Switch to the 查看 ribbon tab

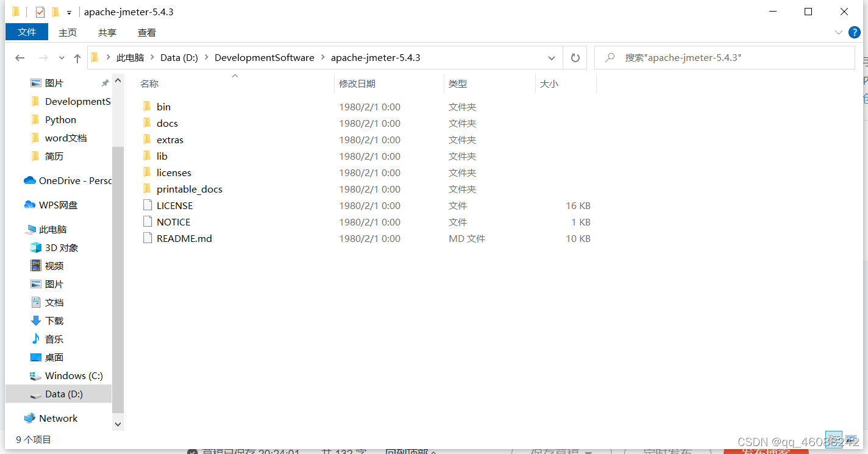coord(147,32)
